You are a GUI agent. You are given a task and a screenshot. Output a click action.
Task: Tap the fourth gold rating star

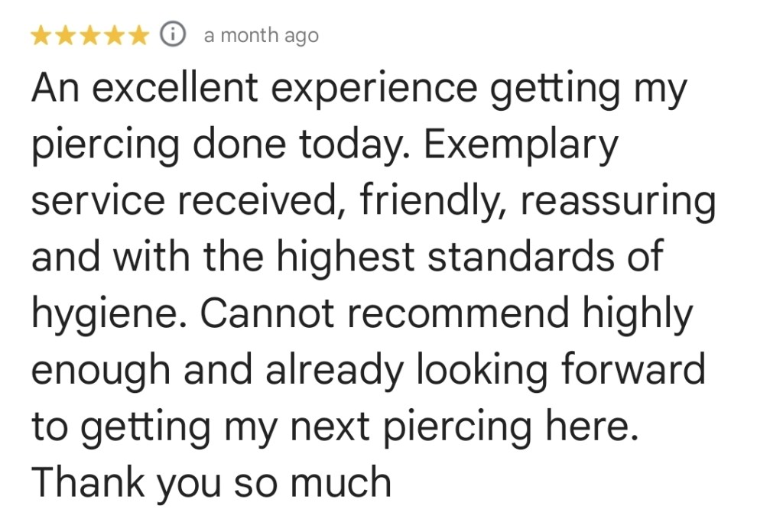point(115,35)
